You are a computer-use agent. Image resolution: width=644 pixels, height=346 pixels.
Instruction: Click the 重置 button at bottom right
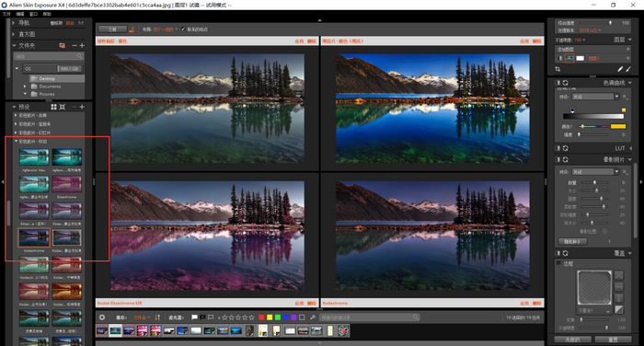point(613,340)
